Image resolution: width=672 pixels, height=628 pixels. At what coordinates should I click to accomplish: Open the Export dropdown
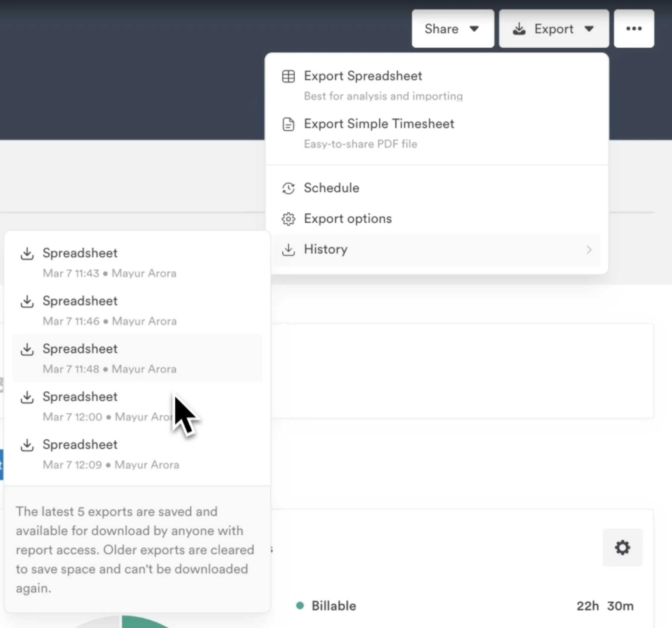coord(554,29)
